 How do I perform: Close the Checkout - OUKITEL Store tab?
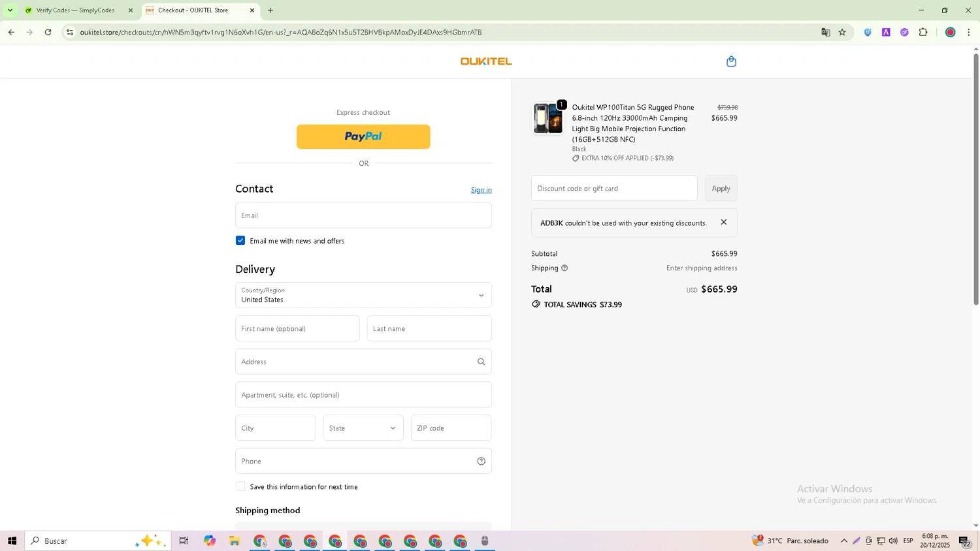[252, 10]
